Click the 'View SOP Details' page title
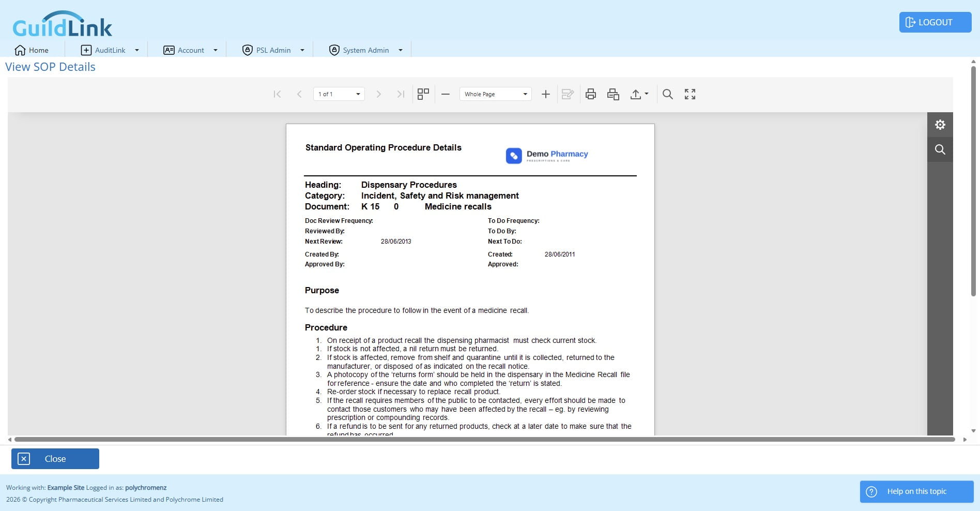Screen dimensions: 980x511 50,67
